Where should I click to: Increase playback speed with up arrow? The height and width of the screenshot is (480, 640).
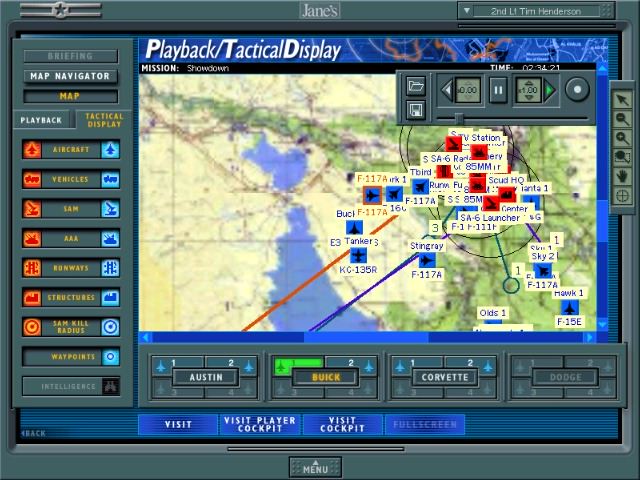click(x=529, y=80)
